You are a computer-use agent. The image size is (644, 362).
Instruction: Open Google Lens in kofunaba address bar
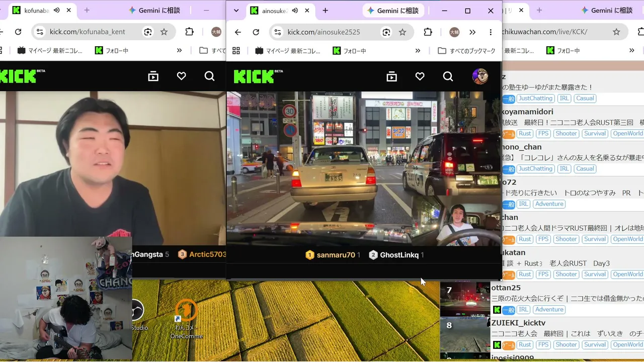[x=148, y=32]
